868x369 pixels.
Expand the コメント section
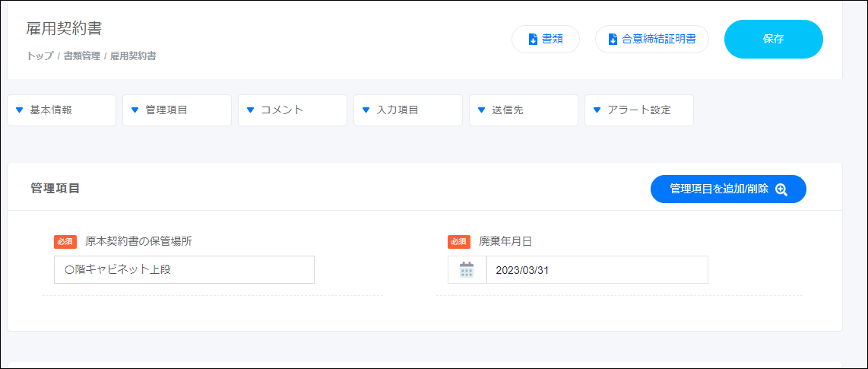[293, 110]
